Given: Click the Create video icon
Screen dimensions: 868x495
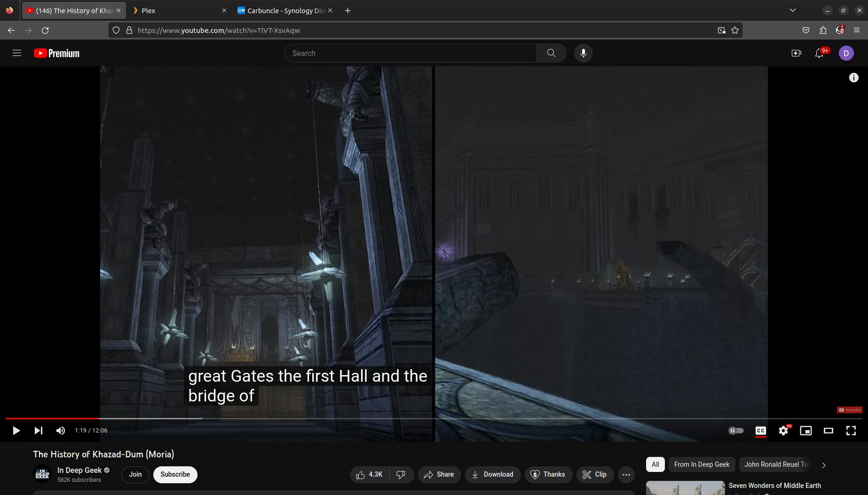Looking at the screenshot, I should click(x=796, y=53).
